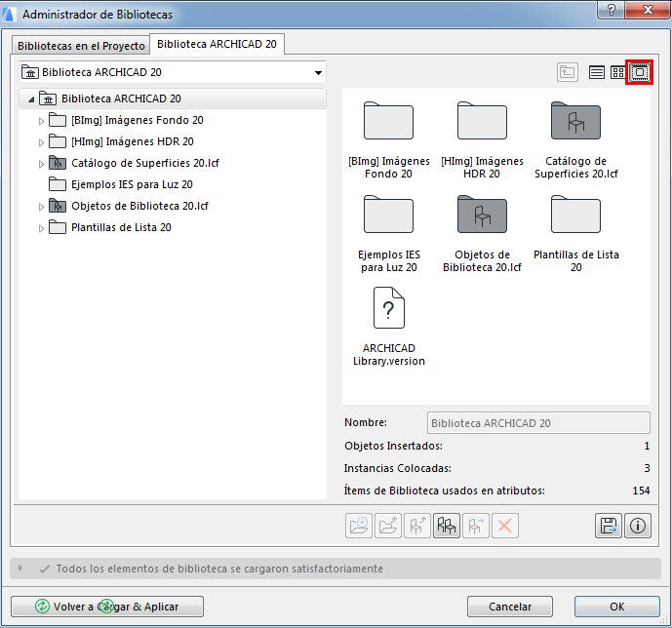Click status text about library elements loaded
Image resolution: width=672 pixels, height=628 pixels.
(219, 569)
